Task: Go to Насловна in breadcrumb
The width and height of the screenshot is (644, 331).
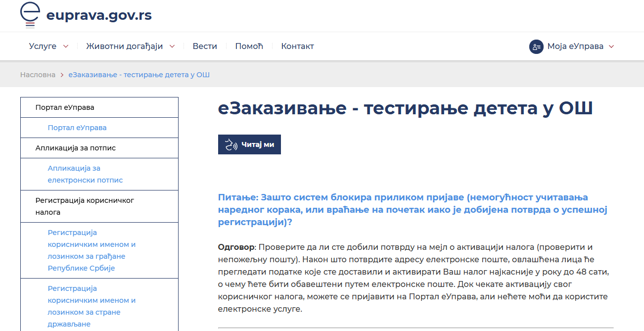Action: tap(38, 75)
